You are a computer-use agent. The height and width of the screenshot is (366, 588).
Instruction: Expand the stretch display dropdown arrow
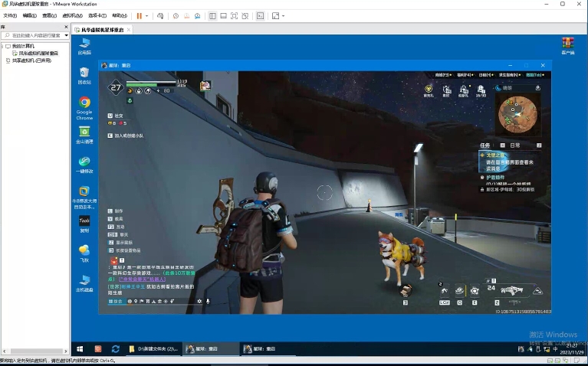point(283,16)
